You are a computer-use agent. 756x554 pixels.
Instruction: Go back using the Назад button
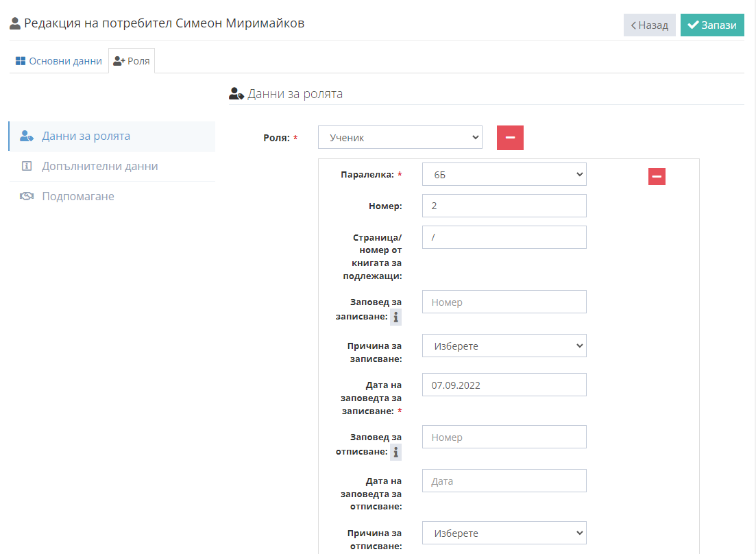tap(650, 25)
